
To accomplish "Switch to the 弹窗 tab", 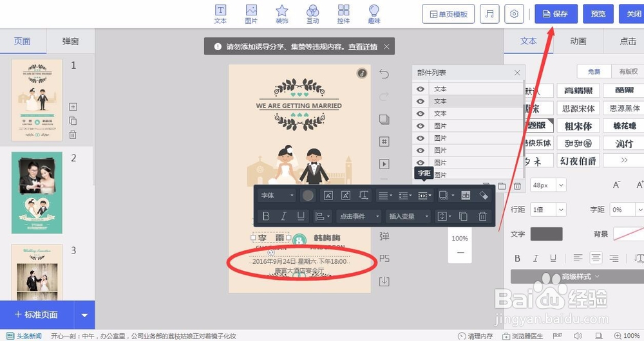I will click(x=70, y=41).
